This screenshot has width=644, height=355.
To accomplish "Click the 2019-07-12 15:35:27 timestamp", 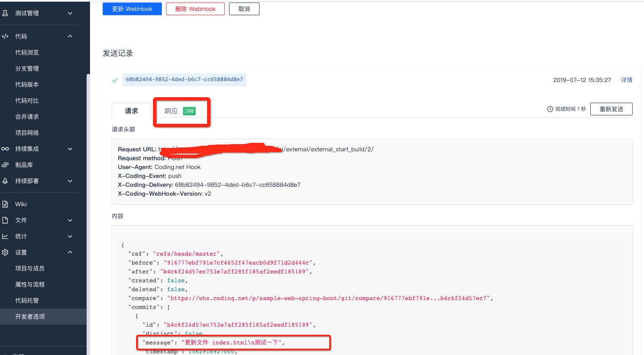I will (x=582, y=80).
